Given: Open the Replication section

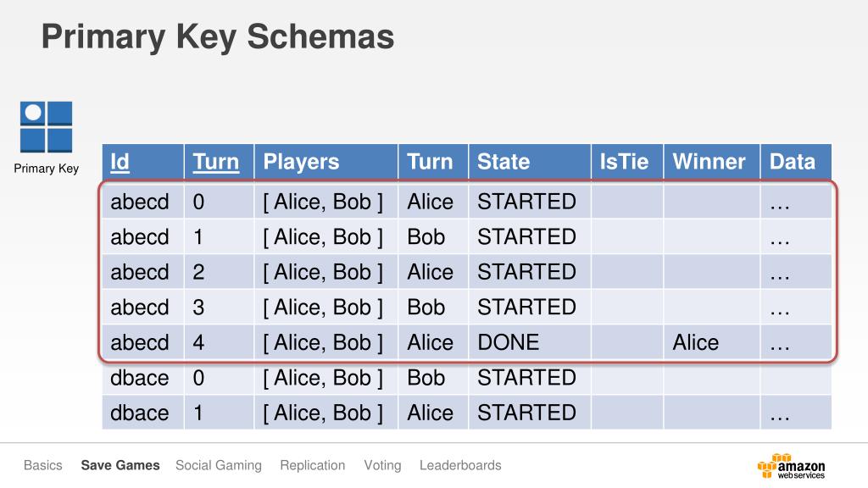Looking at the screenshot, I should coord(312,465).
